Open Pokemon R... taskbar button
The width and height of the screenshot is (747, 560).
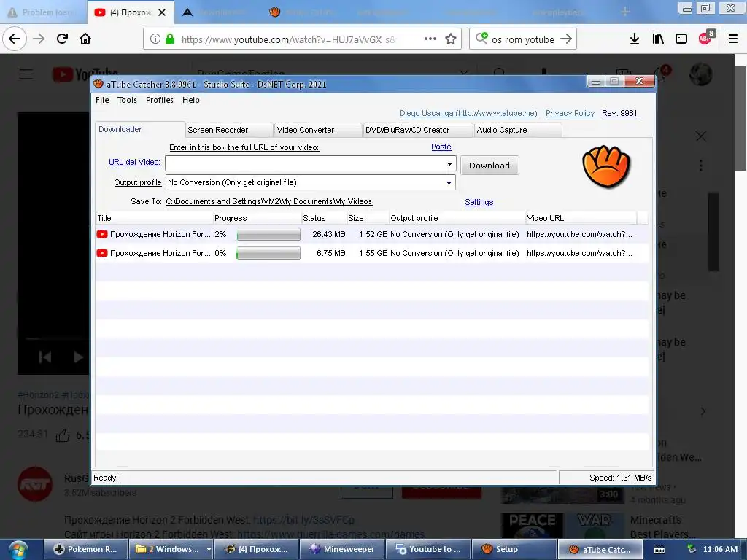(86, 549)
